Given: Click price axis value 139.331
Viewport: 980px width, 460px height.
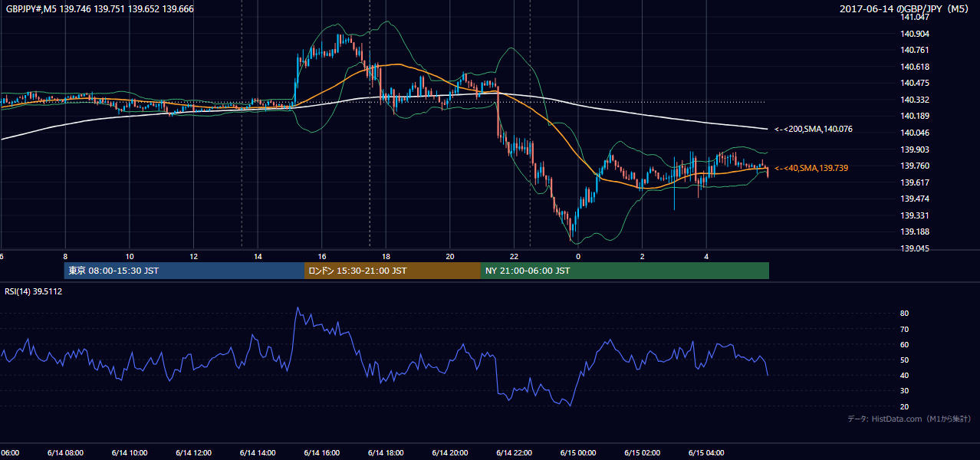Looking at the screenshot, I should point(915,215).
